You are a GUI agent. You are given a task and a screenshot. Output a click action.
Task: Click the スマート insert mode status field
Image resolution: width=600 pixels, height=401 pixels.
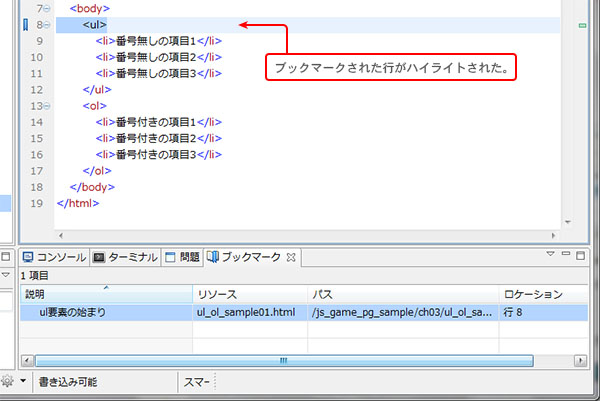(x=197, y=382)
